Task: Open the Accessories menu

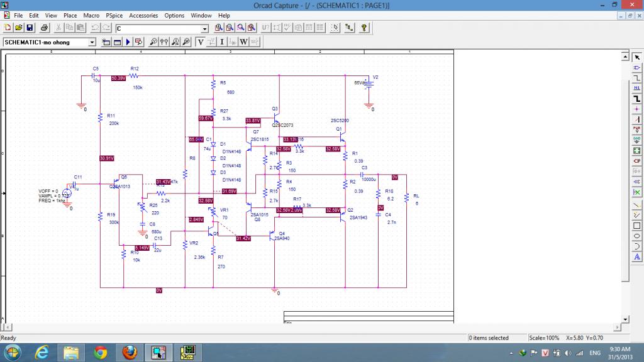Action: (143, 15)
